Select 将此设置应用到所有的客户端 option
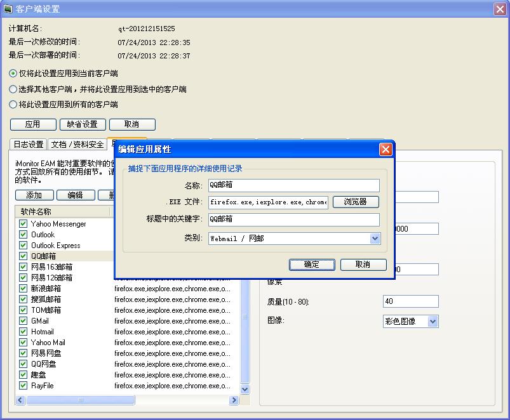 point(13,105)
